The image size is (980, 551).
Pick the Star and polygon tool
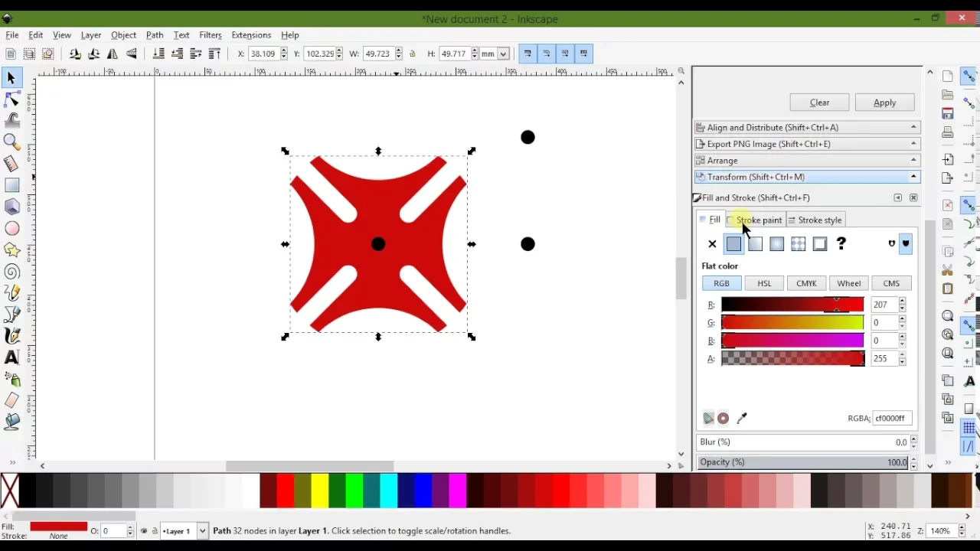tap(11, 249)
